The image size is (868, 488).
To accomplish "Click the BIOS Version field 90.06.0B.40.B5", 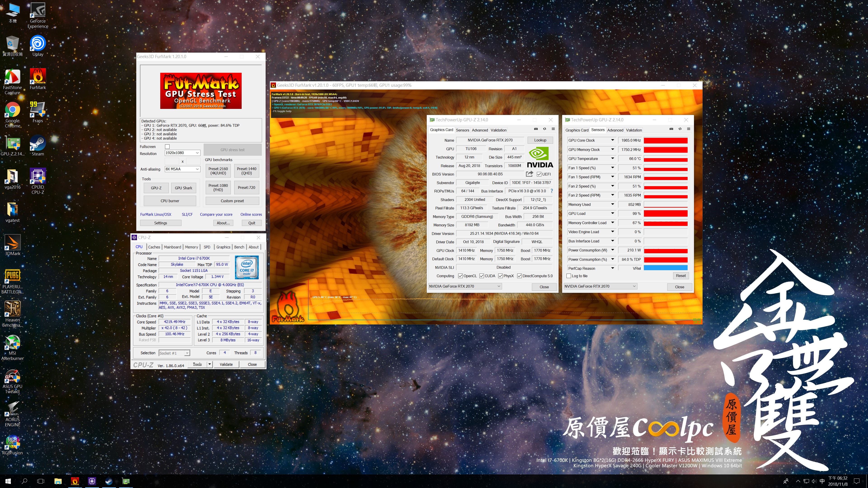I will point(490,174).
